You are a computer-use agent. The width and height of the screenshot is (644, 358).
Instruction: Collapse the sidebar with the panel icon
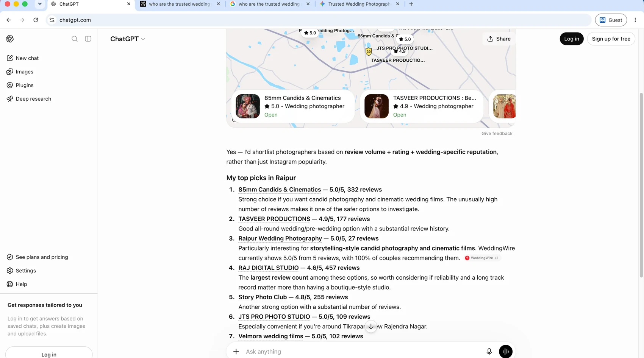[x=88, y=39]
